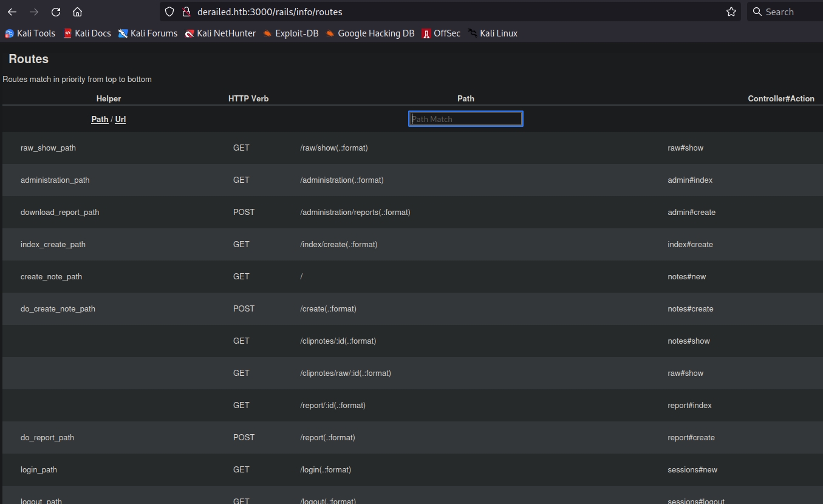Click the insecure connection padlock icon

click(x=186, y=12)
